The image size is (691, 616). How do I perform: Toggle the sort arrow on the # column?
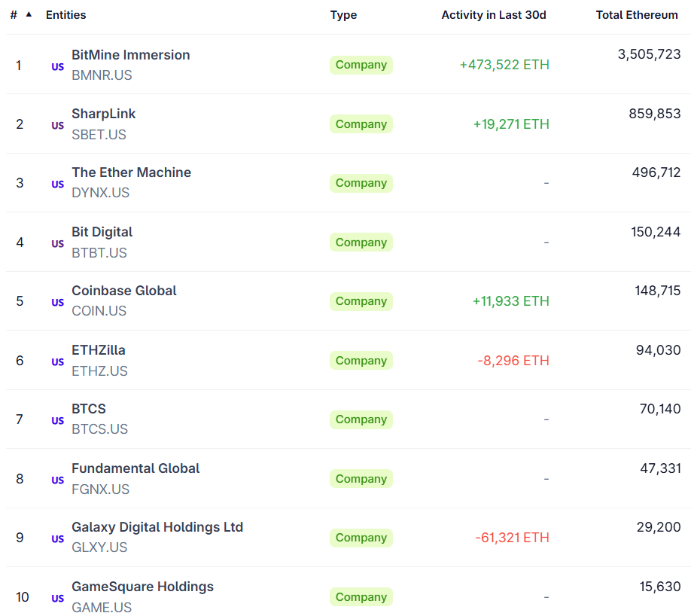[29, 13]
